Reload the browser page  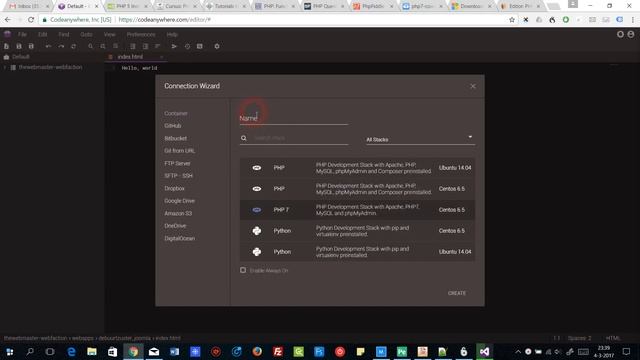[x=31, y=20]
